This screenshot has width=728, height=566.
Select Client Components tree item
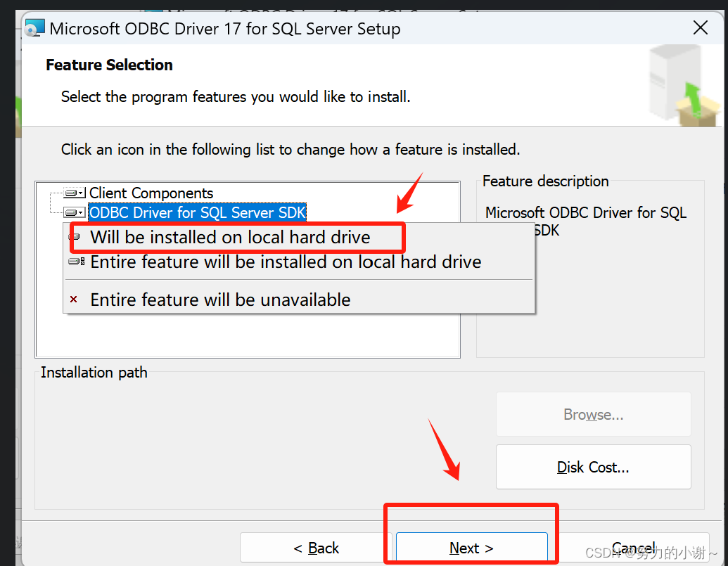[151, 193]
